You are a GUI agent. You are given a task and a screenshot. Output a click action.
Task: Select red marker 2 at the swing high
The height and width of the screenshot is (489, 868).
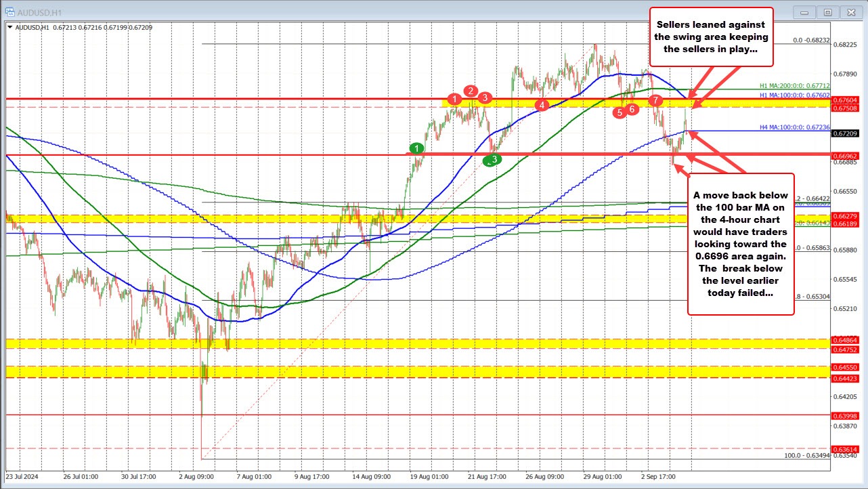click(471, 90)
